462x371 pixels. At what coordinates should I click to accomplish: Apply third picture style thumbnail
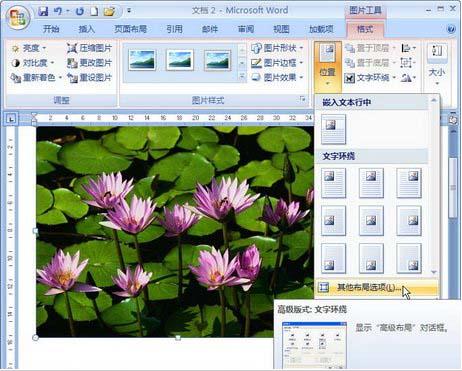217,60
